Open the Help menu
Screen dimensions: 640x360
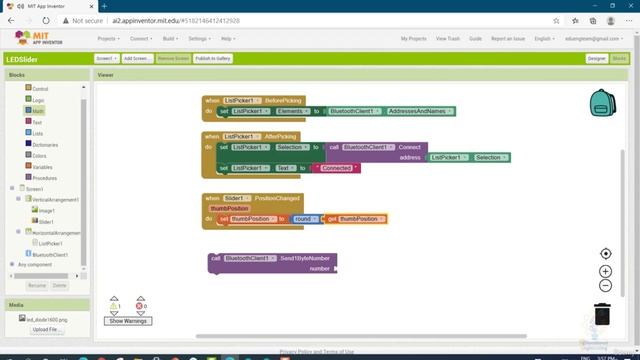[x=228, y=38]
